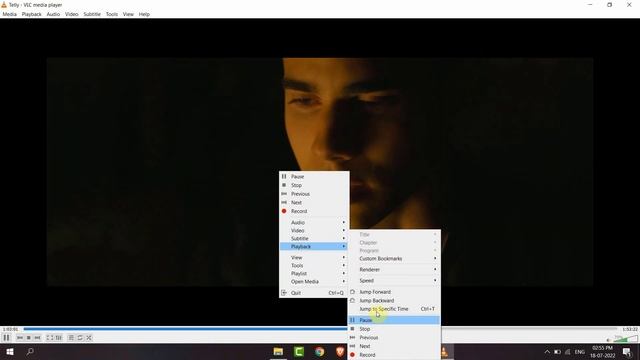Image resolution: width=640 pixels, height=360 pixels.
Task: Choose Next in the first context menu
Action: (314, 202)
